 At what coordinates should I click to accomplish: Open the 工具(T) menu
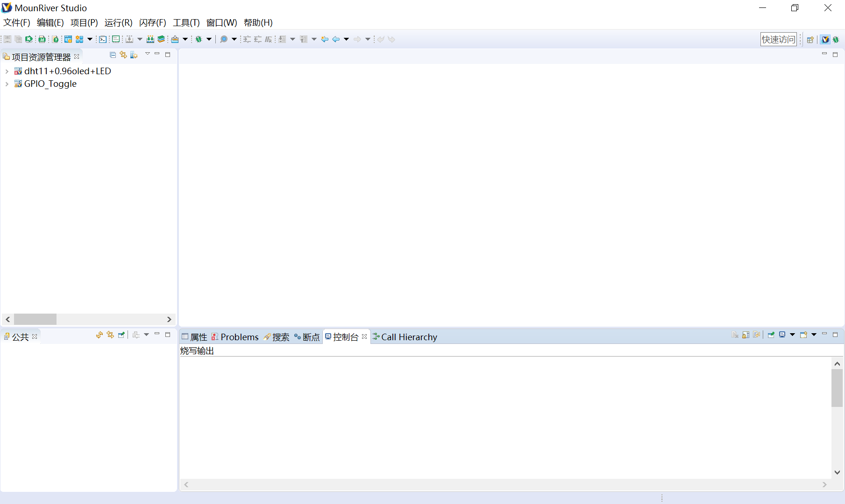(186, 22)
